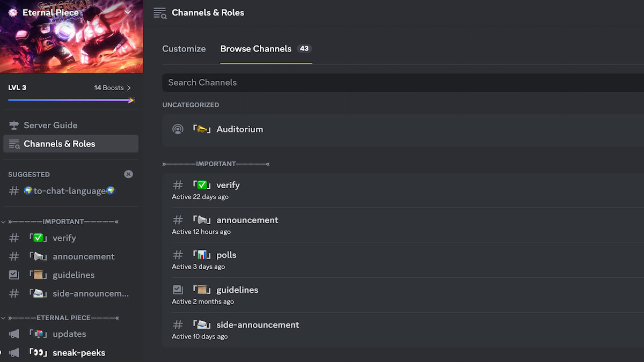Click the hashtag icon next to polls
Viewport: 644px width, 362px height.
tap(178, 254)
